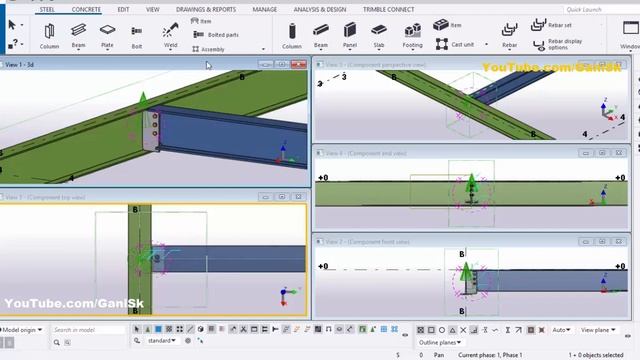This screenshot has width=640, height=360.
Task: Click the steel Item icon
Action: pos(195,21)
